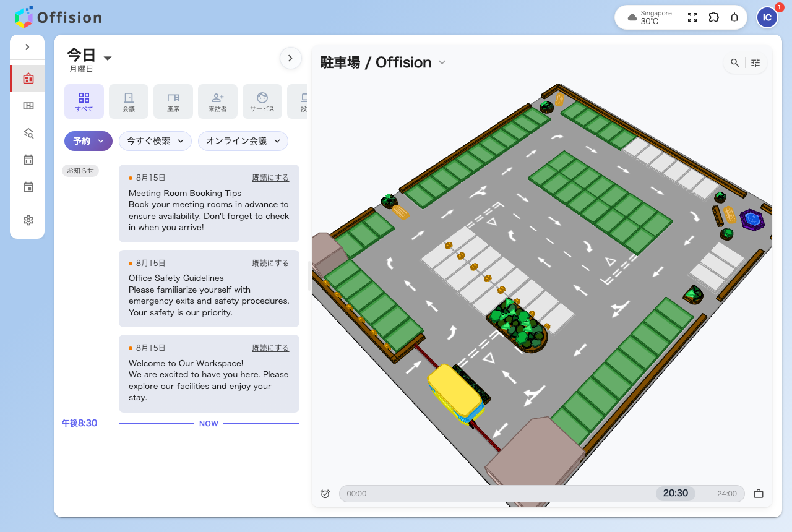The height and width of the screenshot is (532, 792).
Task: Open the map filter sliders icon
Action: tap(755, 62)
